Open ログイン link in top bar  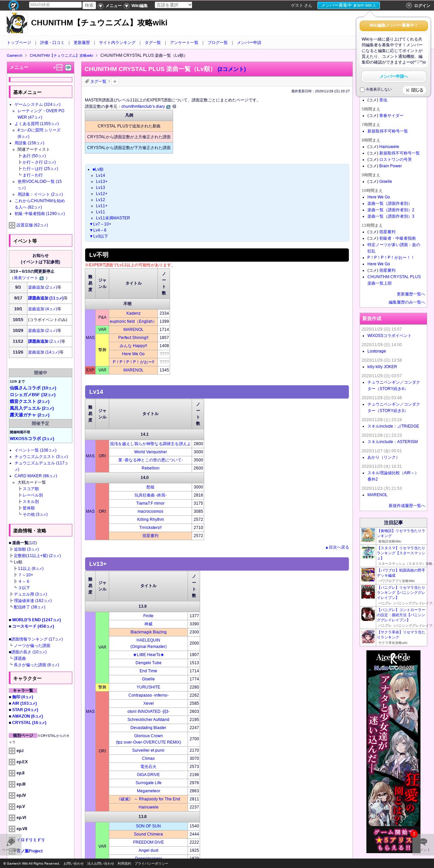click(422, 6)
